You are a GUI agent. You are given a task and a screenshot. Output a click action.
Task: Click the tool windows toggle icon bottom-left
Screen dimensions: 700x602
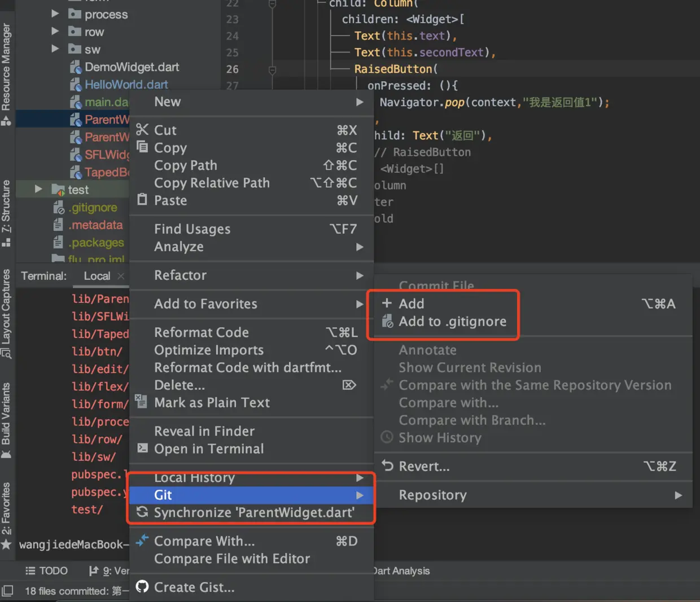pos(7,591)
